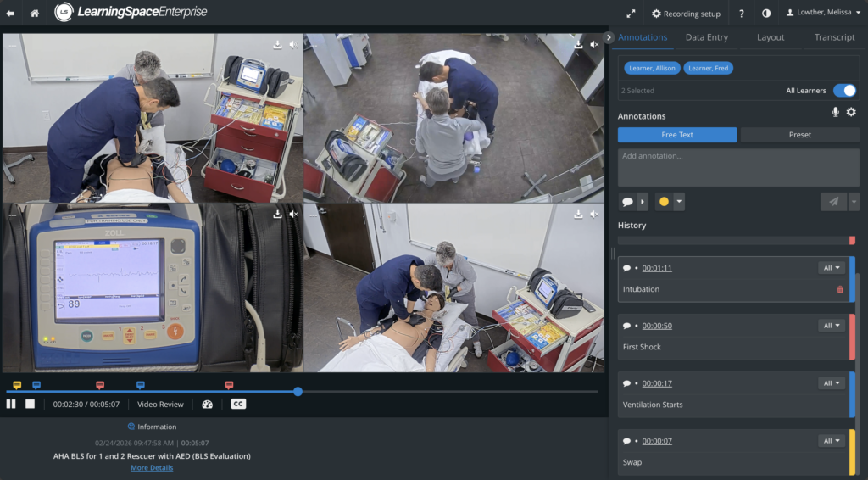This screenshot has width=868, height=480.
Task: Click the fullscreen expand arrows icon
Action: coord(631,14)
